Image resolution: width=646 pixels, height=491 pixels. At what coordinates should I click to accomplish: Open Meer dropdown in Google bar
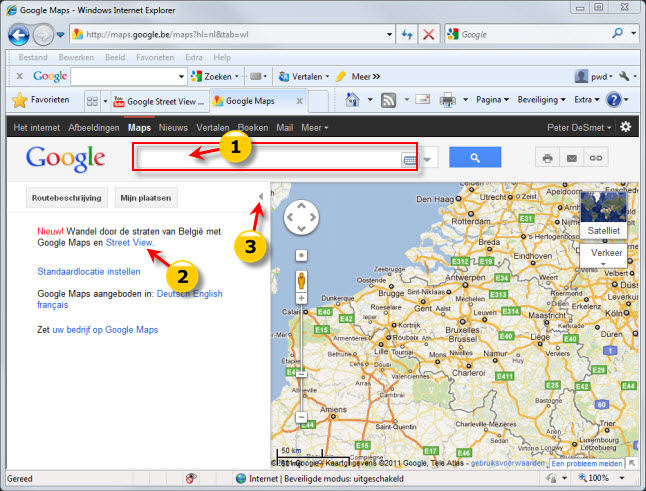314,128
